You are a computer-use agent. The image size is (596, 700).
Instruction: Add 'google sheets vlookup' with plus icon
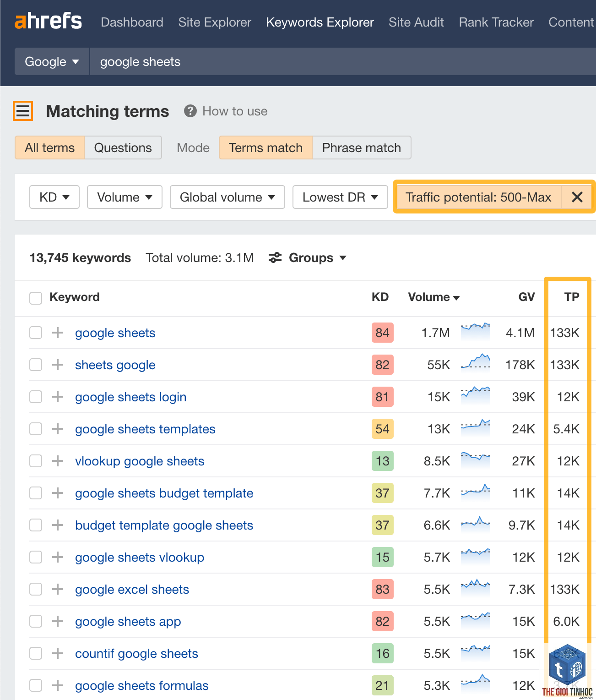pos(57,557)
